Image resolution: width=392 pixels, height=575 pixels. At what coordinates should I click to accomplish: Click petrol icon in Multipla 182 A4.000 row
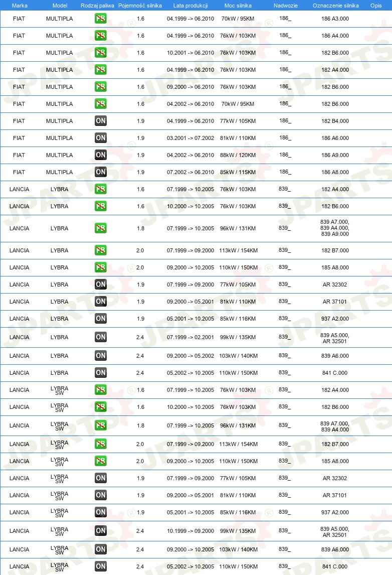click(x=100, y=70)
